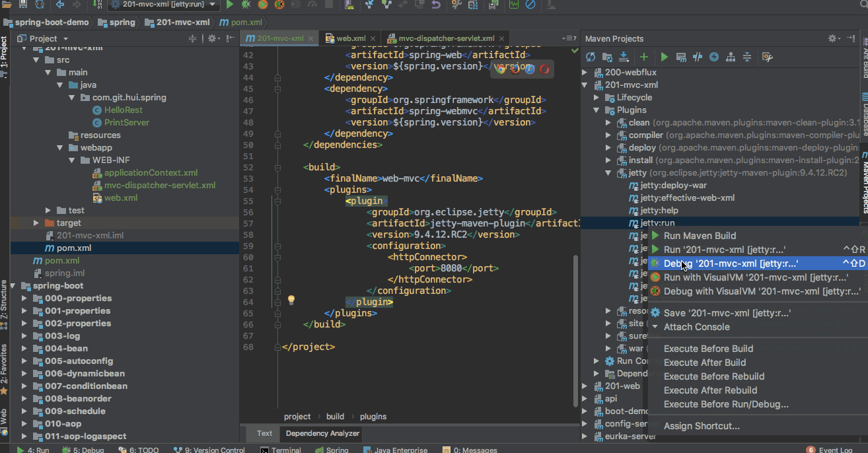Show Maven dependencies diagram icon
The width and height of the screenshot is (868, 453).
click(x=731, y=57)
